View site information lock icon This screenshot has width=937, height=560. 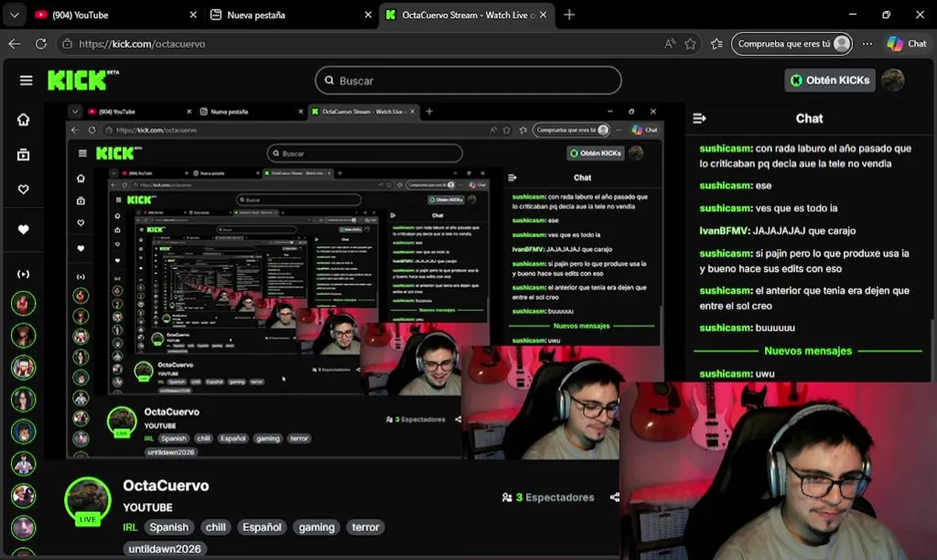click(x=67, y=44)
